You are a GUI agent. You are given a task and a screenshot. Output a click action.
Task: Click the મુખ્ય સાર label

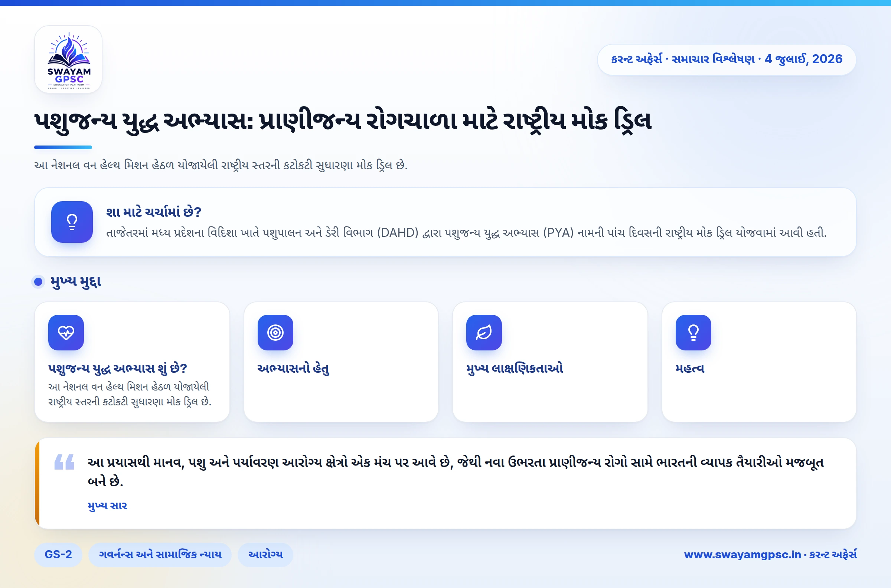[108, 506]
